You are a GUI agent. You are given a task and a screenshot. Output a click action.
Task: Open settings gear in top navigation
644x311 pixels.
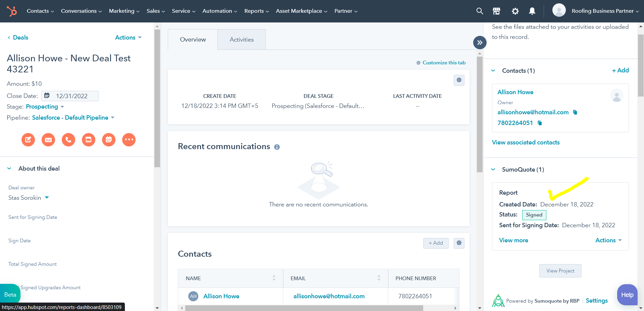515,11
